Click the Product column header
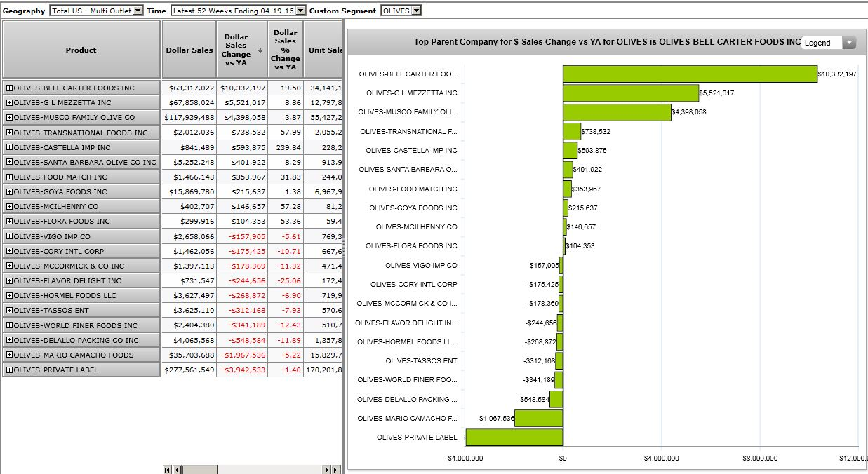This screenshot has height=474, width=868. tap(81, 50)
